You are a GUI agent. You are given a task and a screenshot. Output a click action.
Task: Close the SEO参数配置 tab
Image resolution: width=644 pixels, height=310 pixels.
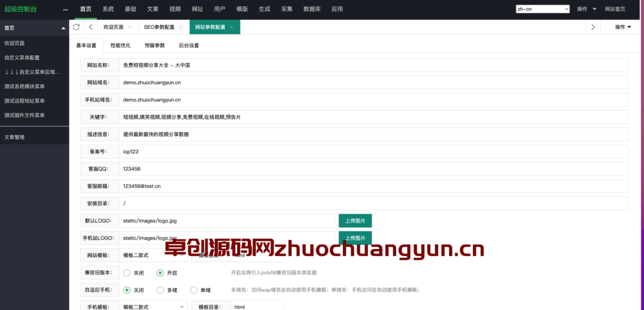click(180, 27)
